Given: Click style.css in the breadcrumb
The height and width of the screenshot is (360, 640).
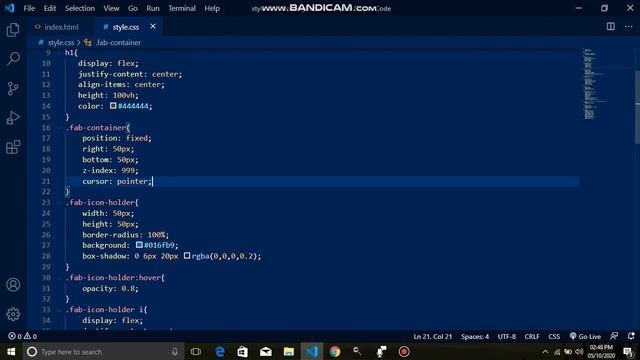Looking at the screenshot, I should tap(61, 42).
